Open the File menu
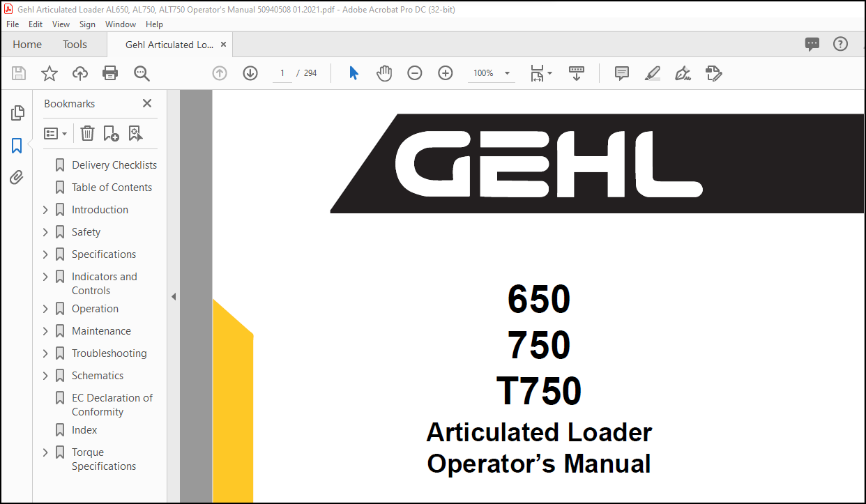 click(x=13, y=24)
